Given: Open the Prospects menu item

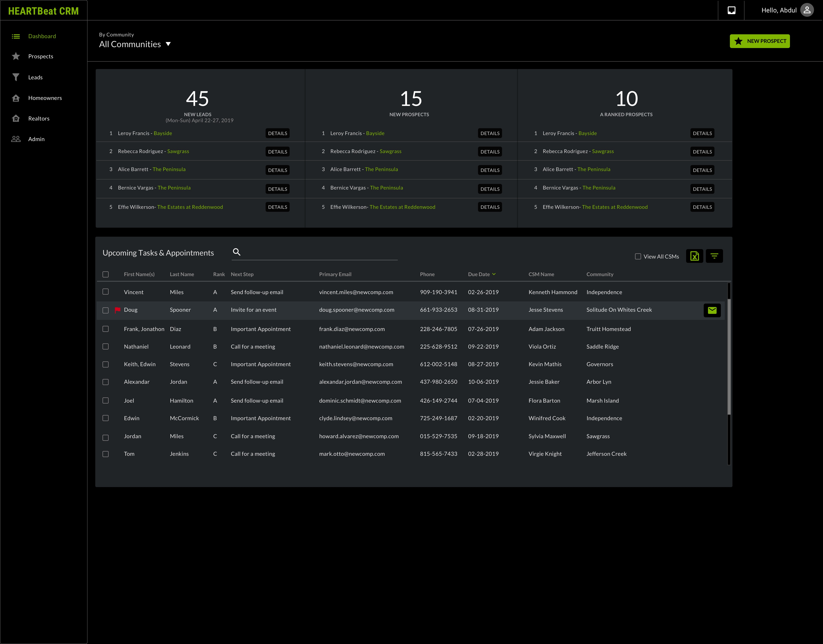Looking at the screenshot, I should (41, 56).
